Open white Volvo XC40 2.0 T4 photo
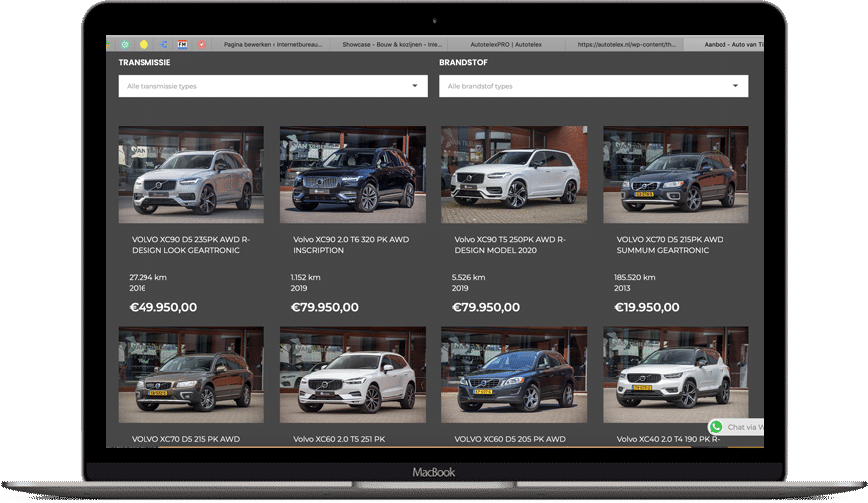 (676, 375)
